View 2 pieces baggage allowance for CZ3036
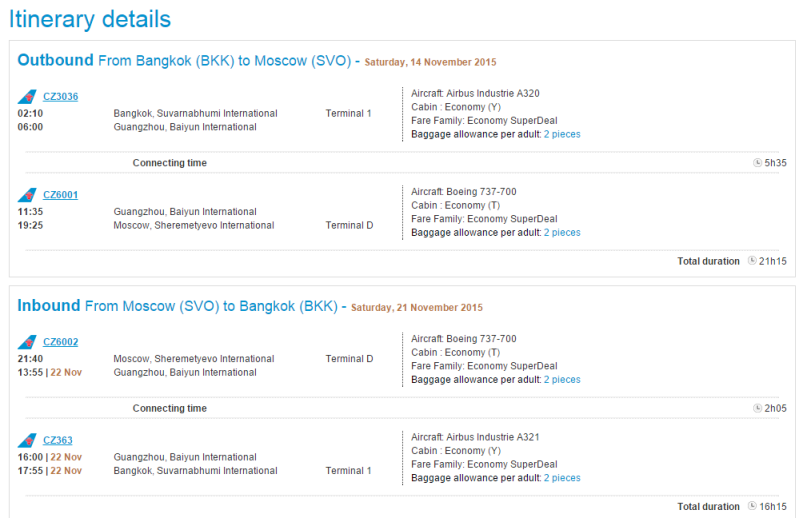 [x=562, y=134]
